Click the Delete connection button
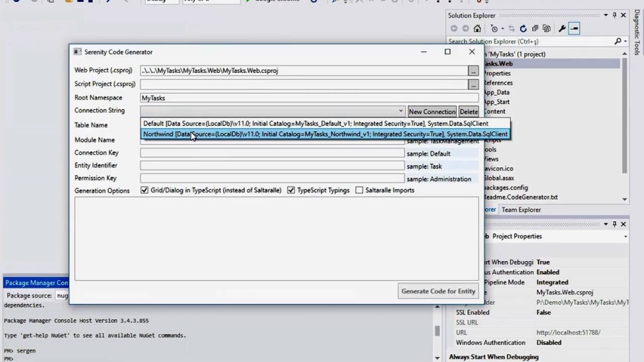 468,112
